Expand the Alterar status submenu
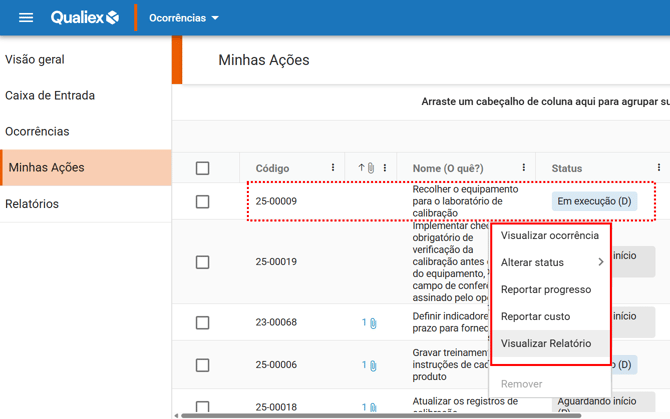The height and width of the screenshot is (419, 670). pyautogui.click(x=551, y=263)
